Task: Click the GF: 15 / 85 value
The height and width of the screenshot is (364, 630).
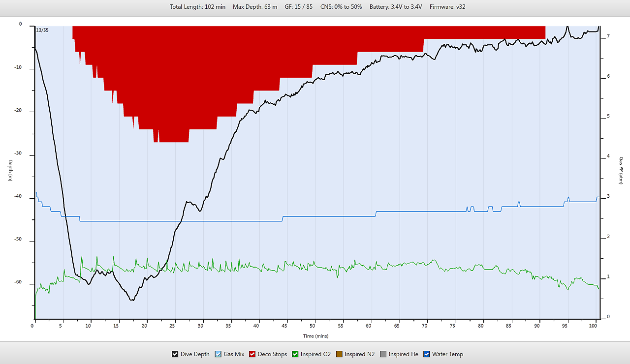Action: point(298,7)
